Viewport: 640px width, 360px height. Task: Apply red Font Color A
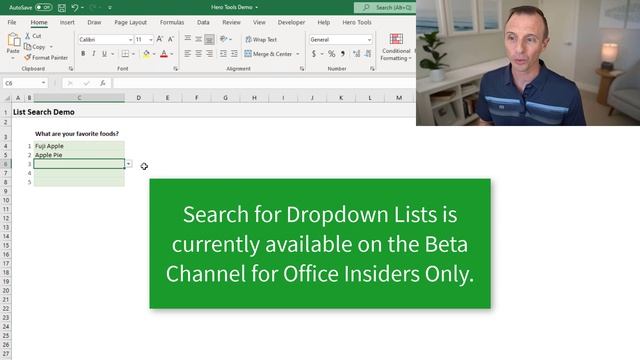[x=164, y=54]
